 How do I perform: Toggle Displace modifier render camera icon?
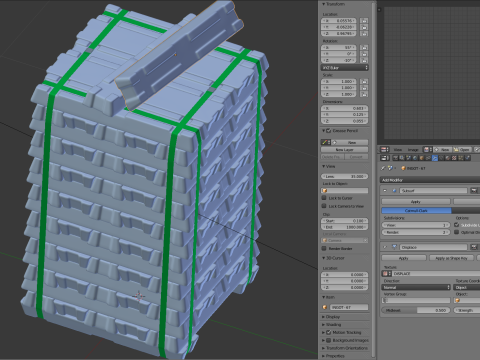(x=474, y=247)
